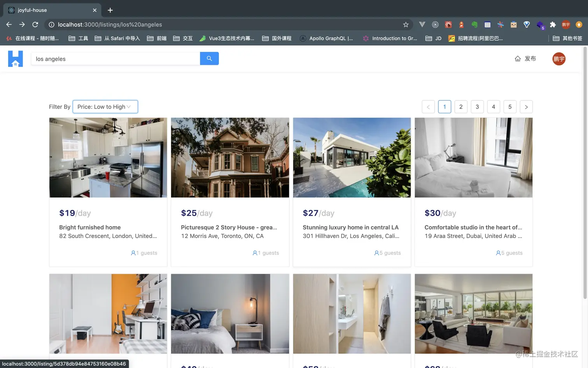Screen dimensions: 588x368
Task: Open the 工具 bookmarks folder
Action: pos(78,38)
